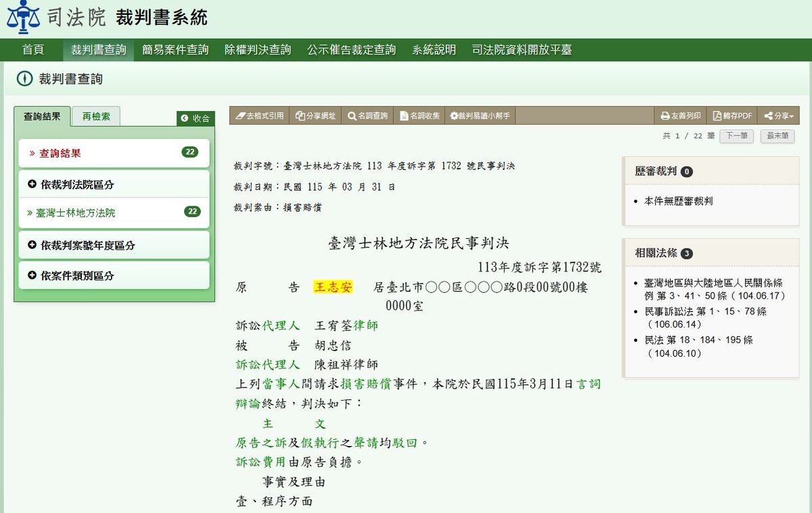The image size is (812, 513).
Task: Click the 假執行 term link
Action: coord(320,443)
